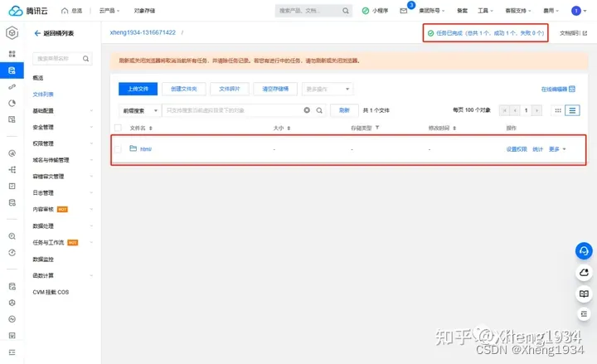Image resolution: width=597 pixels, height=364 pixels.
Task: Click the 创建文件夹 button
Action: 183,89
